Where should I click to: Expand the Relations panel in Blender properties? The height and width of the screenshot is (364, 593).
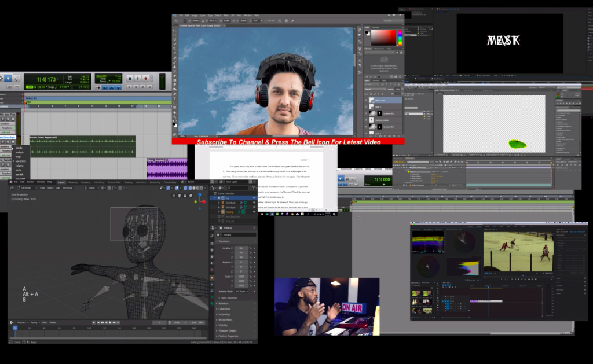pos(224,303)
